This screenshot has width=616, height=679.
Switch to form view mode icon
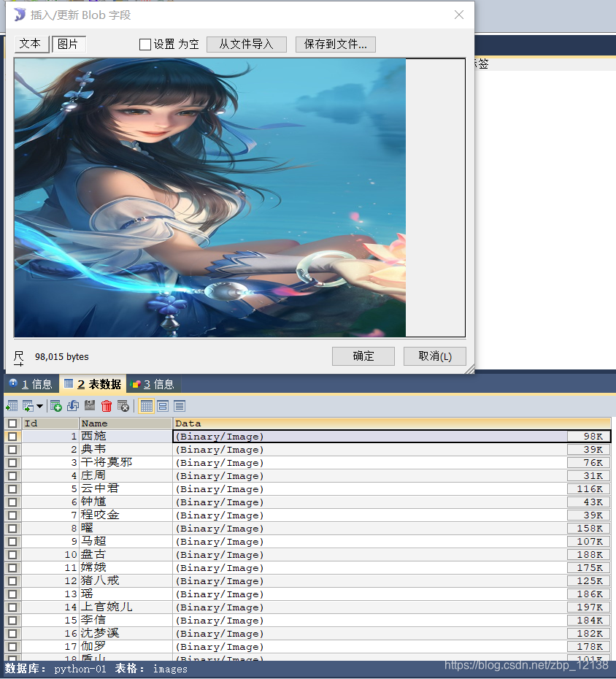coord(163,406)
